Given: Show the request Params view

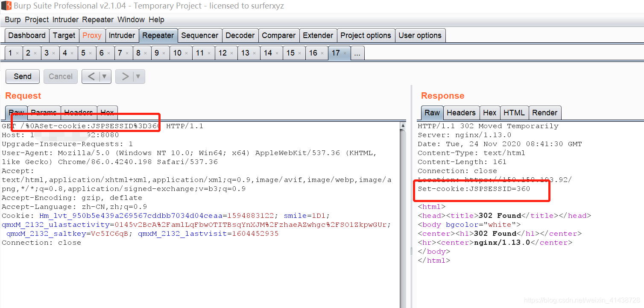Looking at the screenshot, I should pyautogui.click(x=44, y=113).
